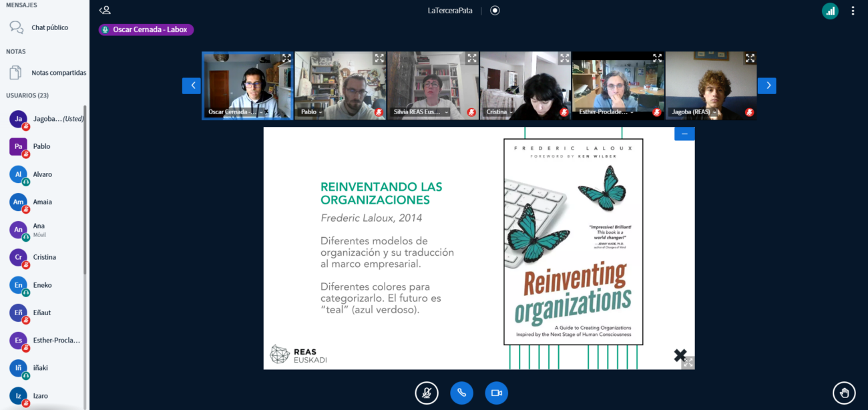Screen dimensions: 868x410
Task: Click the connection status signal icon
Action: pyautogui.click(x=830, y=11)
